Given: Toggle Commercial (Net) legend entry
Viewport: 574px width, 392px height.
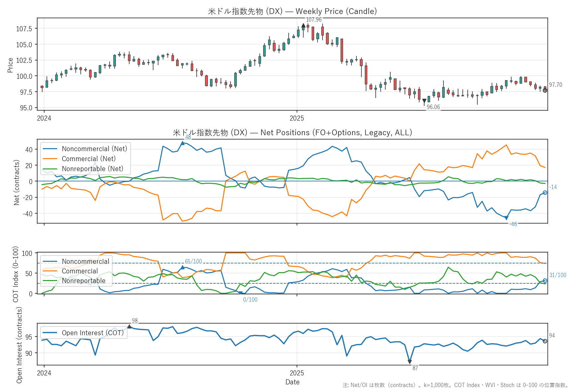Looking at the screenshot, I should [x=89, y=159].
